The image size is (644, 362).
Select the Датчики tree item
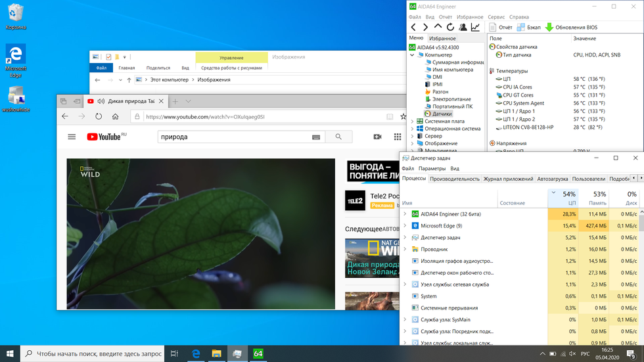click(438, 114)
